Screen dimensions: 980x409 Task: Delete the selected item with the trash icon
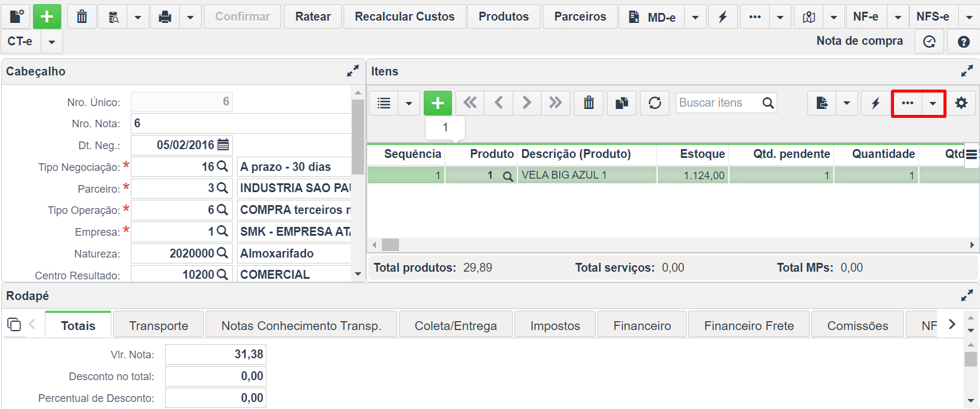589,103
